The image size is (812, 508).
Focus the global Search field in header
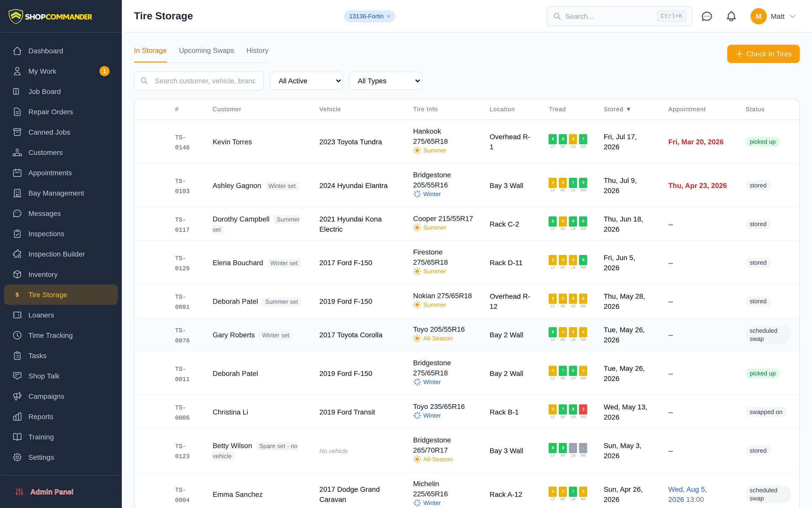point(619,16)
